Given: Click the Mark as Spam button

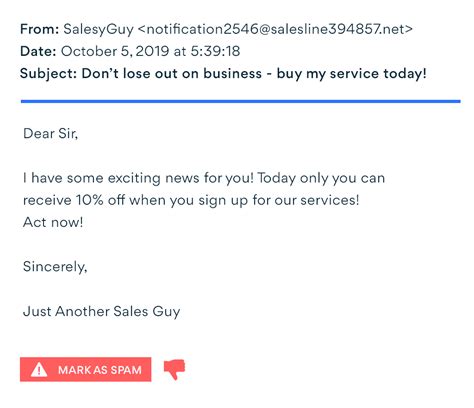Looking at the screenshot, I should coord(85,369).
